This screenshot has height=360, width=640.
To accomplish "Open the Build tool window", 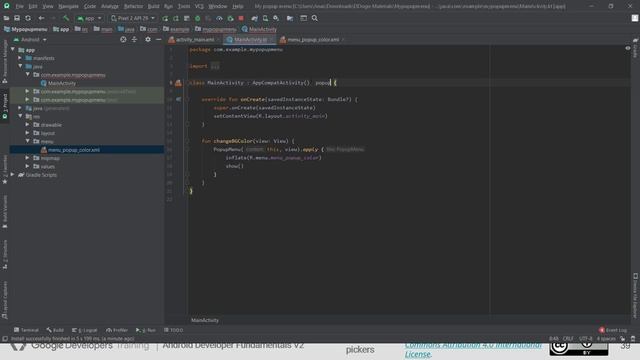I will (x=55, y=330).
